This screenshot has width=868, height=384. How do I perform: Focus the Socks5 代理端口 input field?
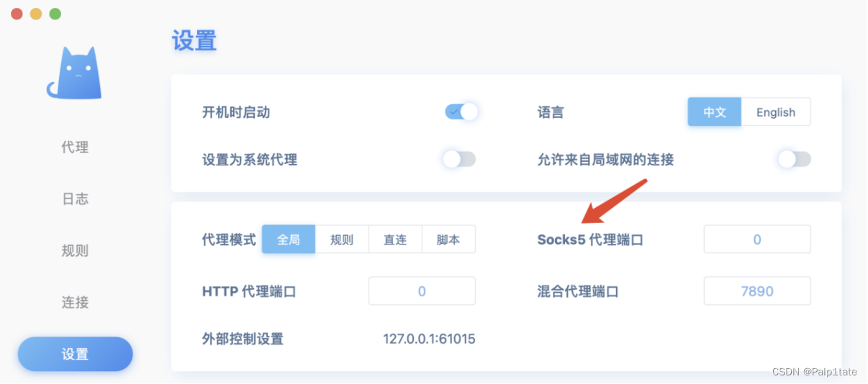click(757, 239)
